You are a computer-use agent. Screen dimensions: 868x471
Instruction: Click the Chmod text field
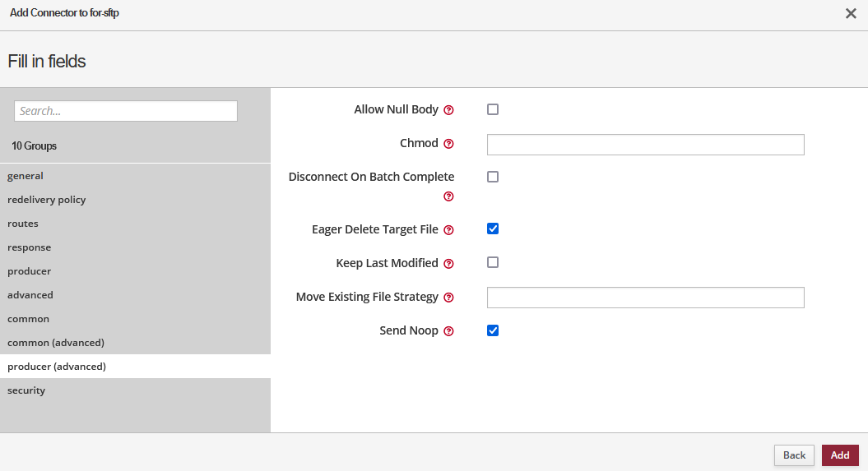[x=645, y=145]
